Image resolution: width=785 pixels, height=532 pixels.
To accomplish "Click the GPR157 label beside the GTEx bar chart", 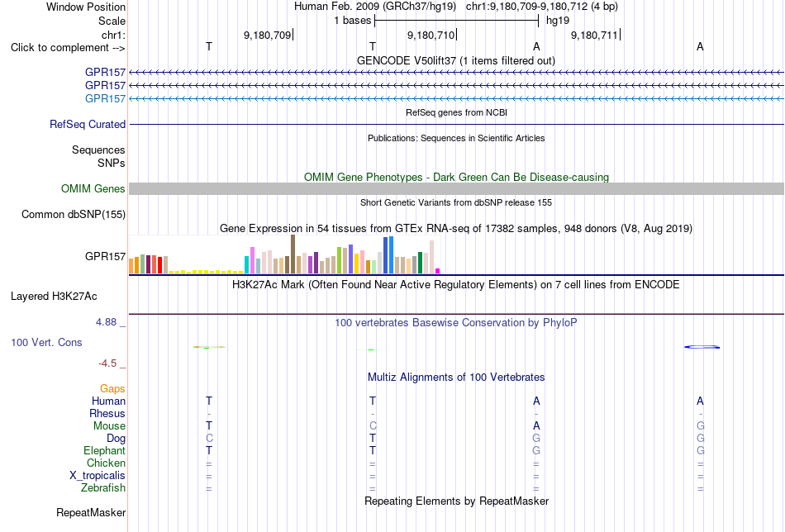I will tap(105, 256).
